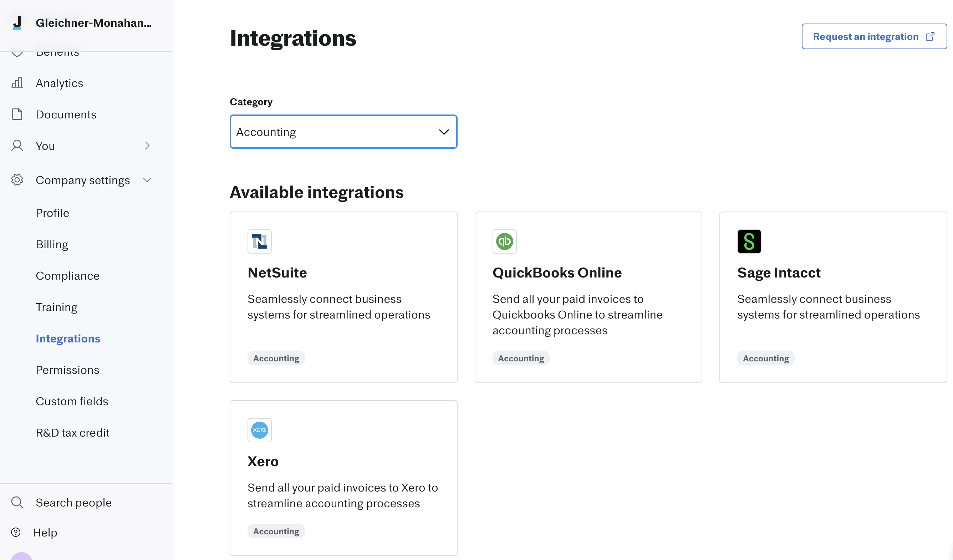Click the Sage Intacct card description
Screen dimensions: 953x560
click(829, 307)
